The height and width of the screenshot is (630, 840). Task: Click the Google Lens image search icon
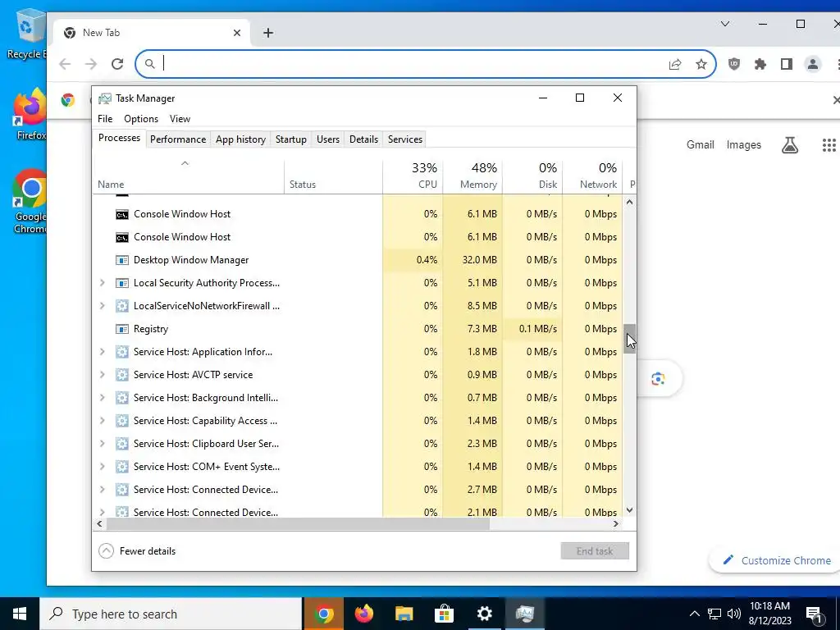tap(658, 379)
